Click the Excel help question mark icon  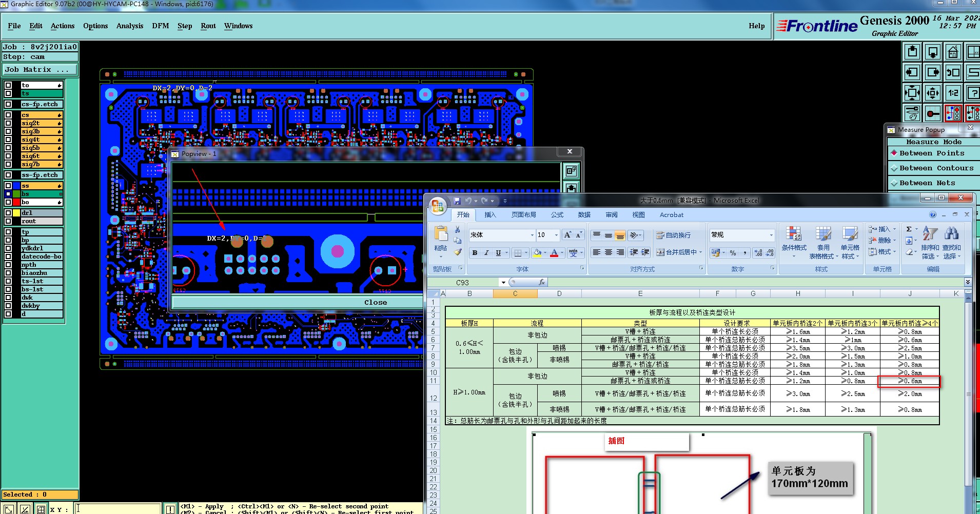pos(933,214)
